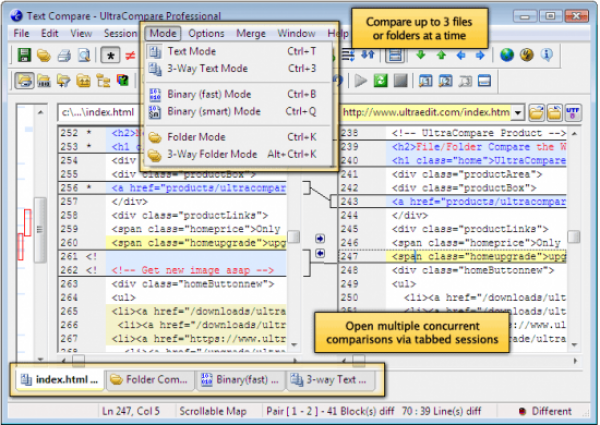Select 3-Way Folder Mode menu entry
Image resolution: width=600 pixels, height=425 pixels.
[211, 154]
